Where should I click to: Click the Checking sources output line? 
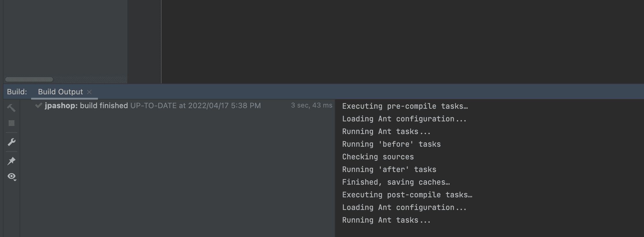[378, 157]
